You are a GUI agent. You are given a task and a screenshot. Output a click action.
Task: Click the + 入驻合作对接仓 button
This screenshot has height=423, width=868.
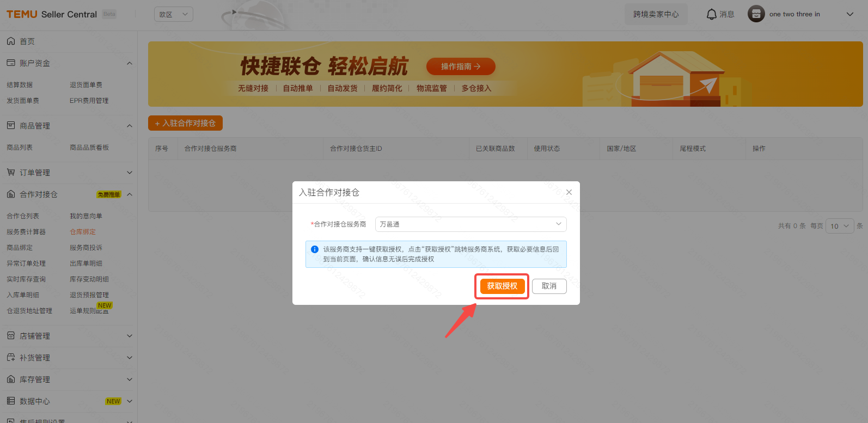[185, 123]
